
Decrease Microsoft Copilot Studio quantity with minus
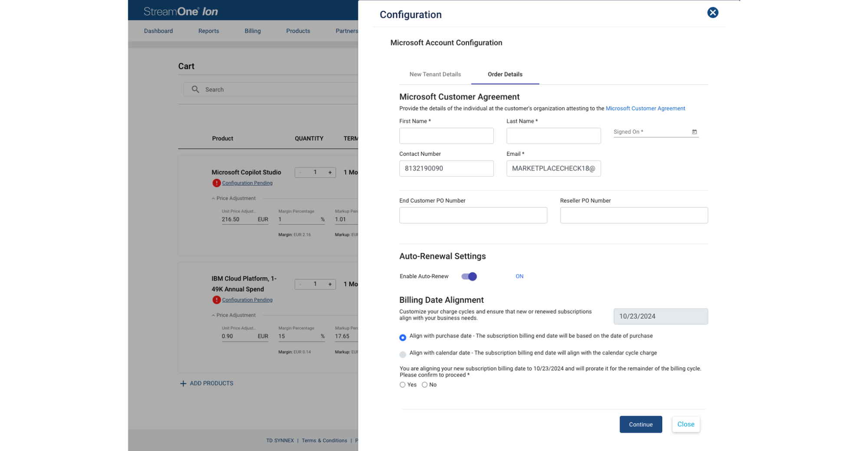300,173
